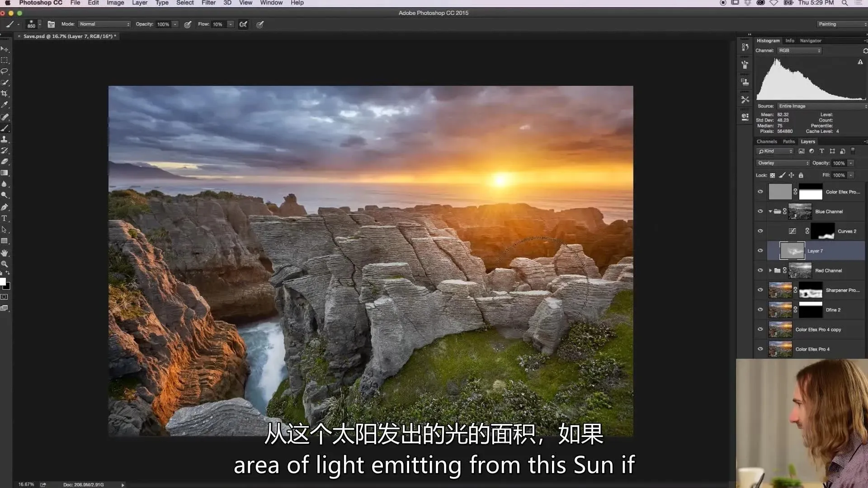Open the Overlay blend mode dropdown
The height and width of the screenshot is (488, 868).
[x=783, y=163]
